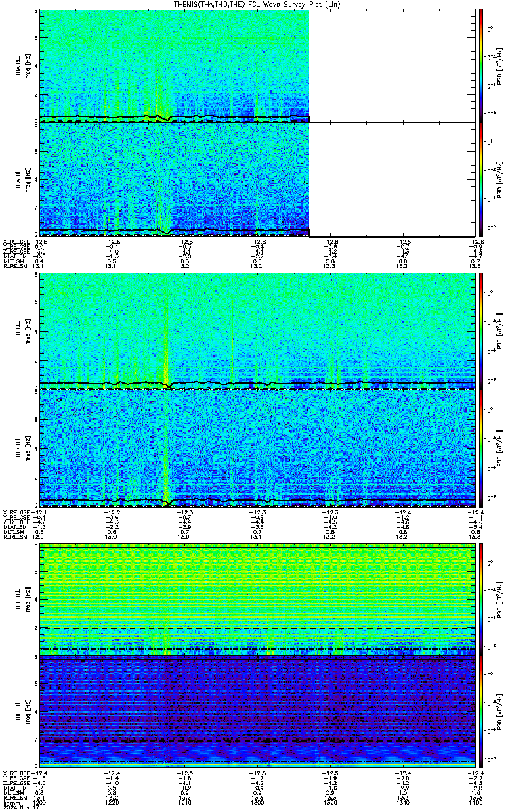Viewport: 508px width, 812px height.
Task: Click the 1220 time tick label
Action: pos(112,803)
